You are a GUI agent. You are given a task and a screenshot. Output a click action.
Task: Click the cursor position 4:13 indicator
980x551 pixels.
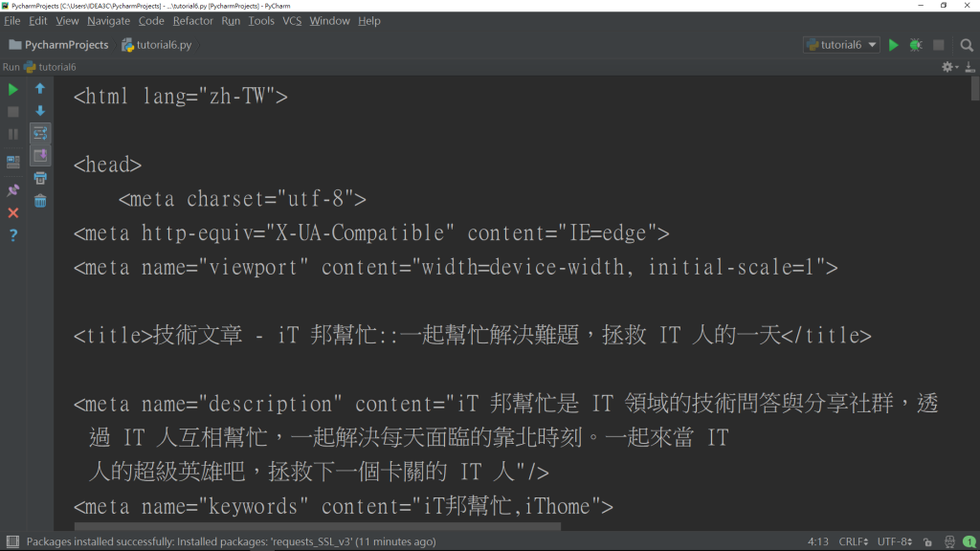pyautogui.click(x=817, y=541)
